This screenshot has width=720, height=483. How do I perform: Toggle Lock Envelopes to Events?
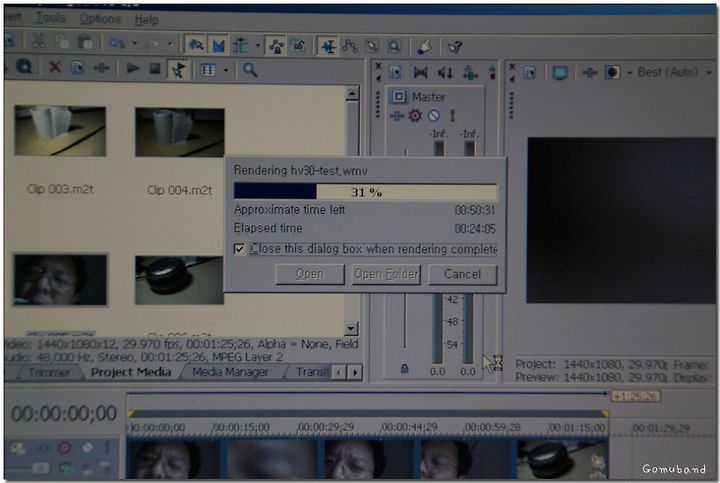276,46
